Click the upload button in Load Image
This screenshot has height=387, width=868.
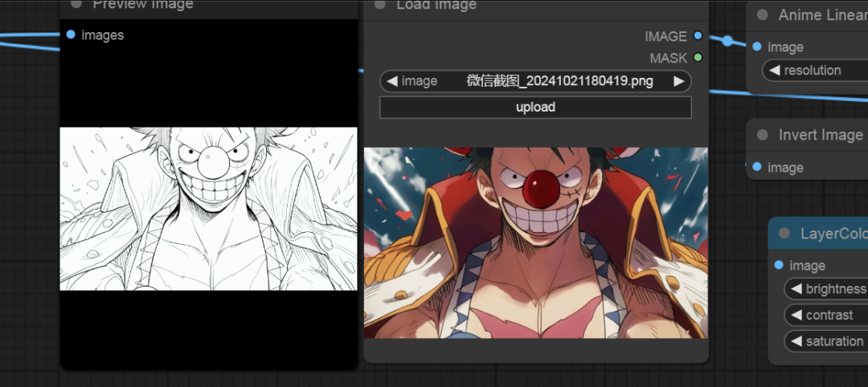point(535,108)
